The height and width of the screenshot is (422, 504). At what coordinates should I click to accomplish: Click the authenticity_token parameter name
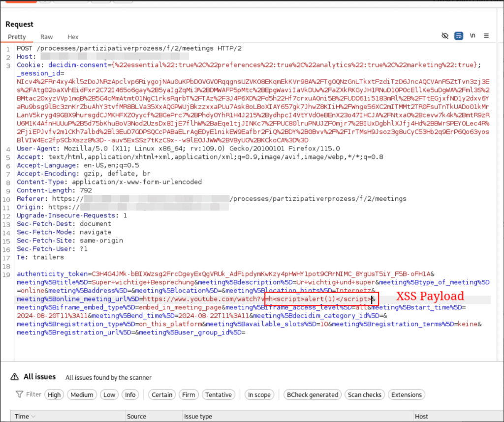click(52, 274)
